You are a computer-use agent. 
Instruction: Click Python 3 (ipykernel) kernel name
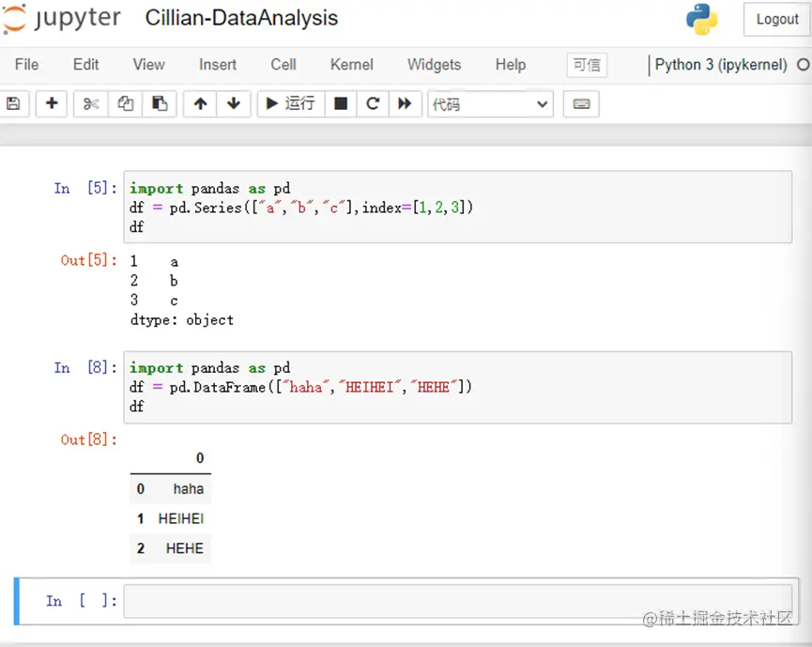[x=720, y=65]
